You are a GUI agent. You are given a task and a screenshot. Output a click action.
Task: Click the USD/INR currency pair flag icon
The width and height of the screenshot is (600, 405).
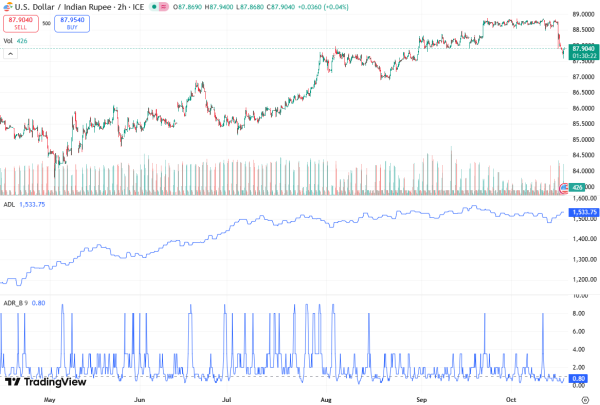coord(10,6)
